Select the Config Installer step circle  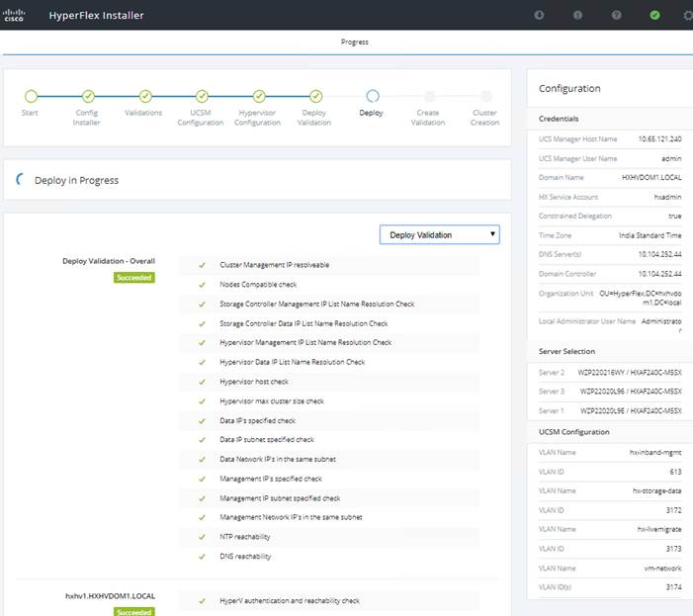coord(88,96)
